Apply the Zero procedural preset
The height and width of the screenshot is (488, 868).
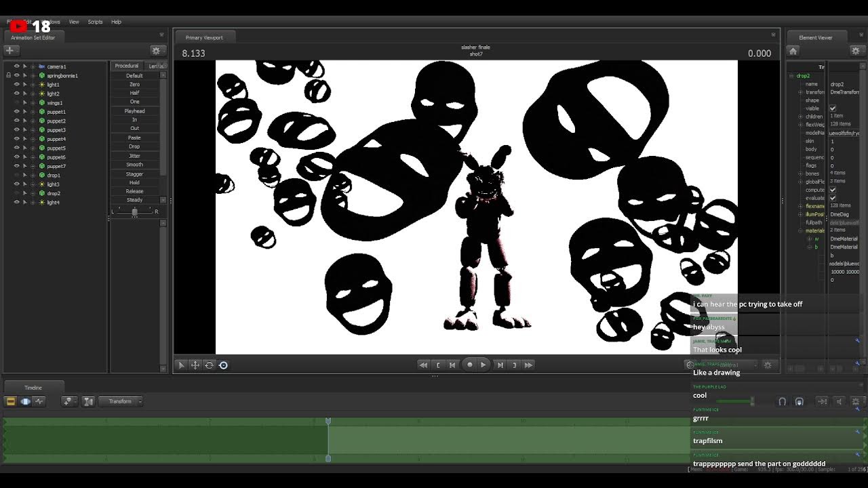pos(134,84)
